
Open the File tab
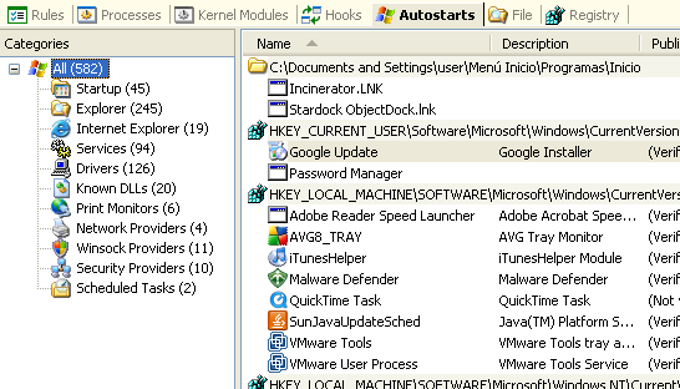coord(510,15)
